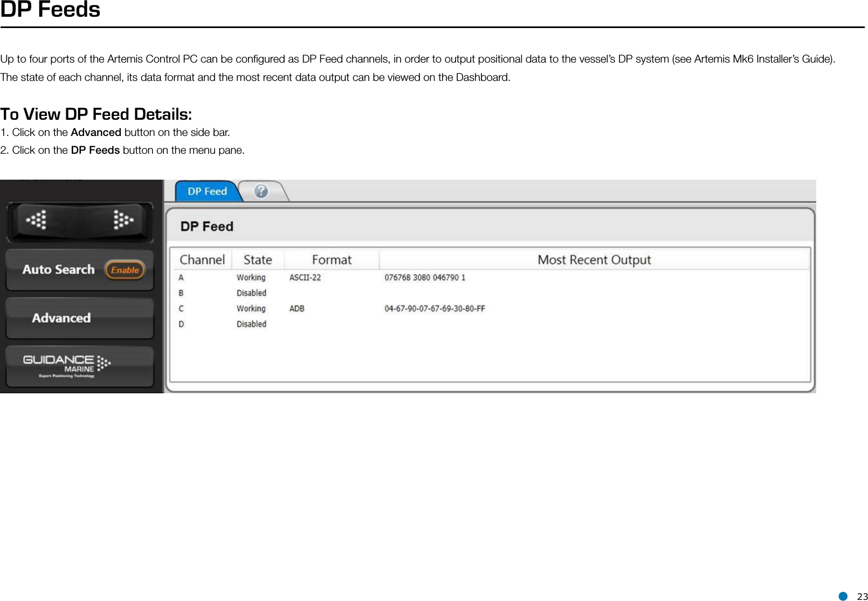This screenshot has height=601, width=868.
Task: Click the ASCII-22 format cell
Action: tap(305, 277)
